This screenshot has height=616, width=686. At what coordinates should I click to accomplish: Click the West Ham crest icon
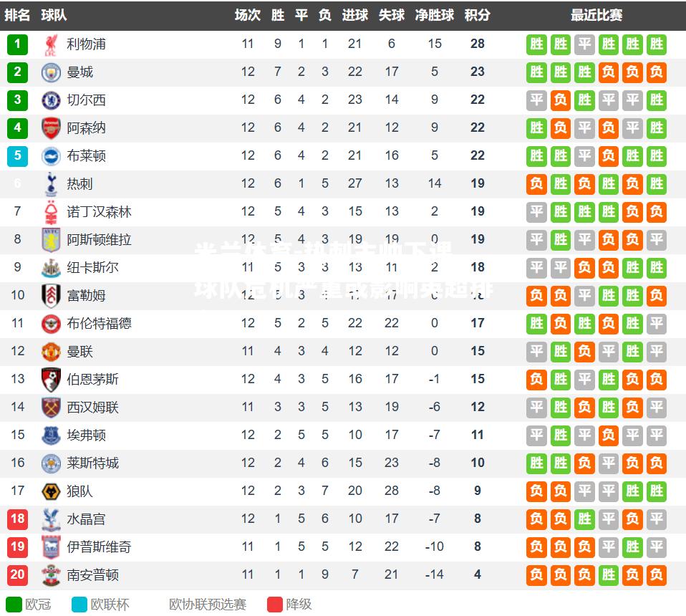(x=51, y=408)
